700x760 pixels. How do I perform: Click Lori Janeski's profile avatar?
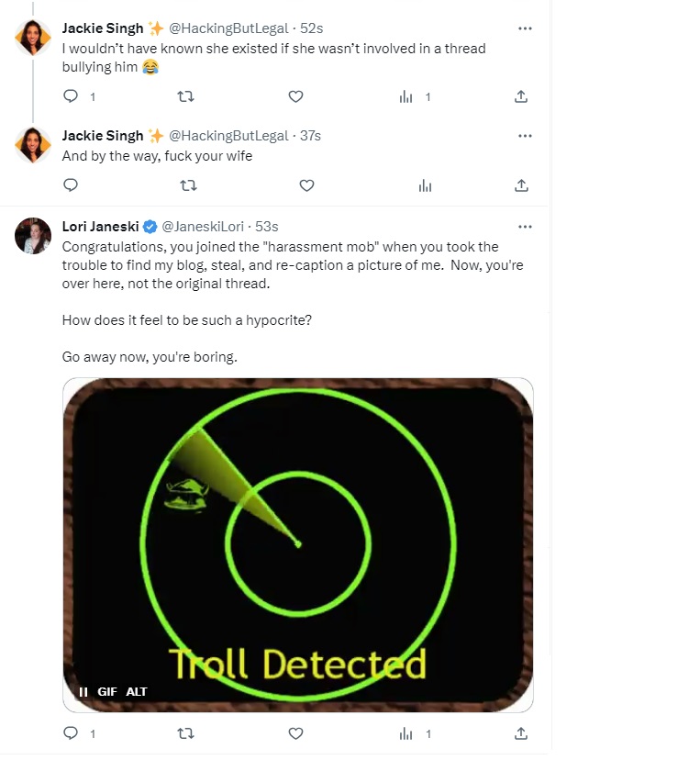[33, 236]
